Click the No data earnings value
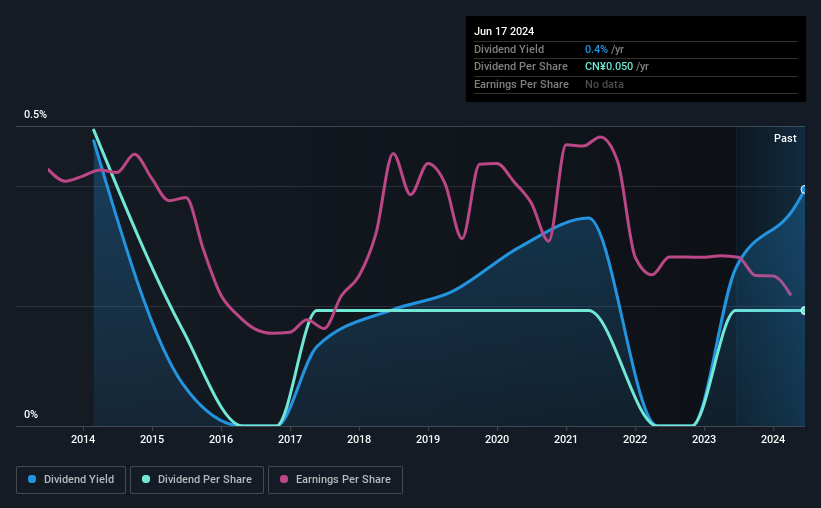 604,84
